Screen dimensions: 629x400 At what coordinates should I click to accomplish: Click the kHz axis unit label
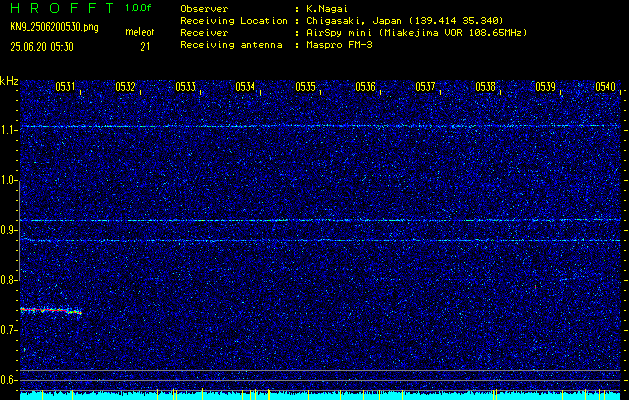tap(9, 81)
